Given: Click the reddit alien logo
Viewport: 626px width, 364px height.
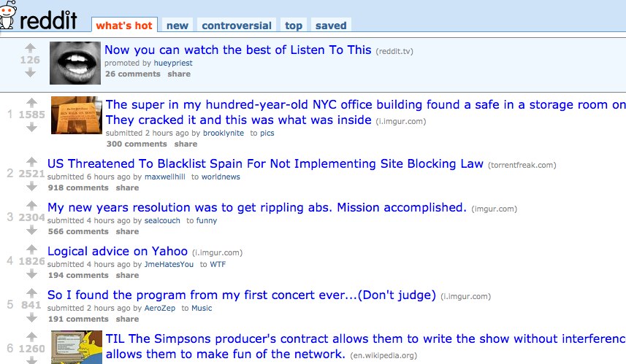Looking at the screenshot, I should point(8,15).
